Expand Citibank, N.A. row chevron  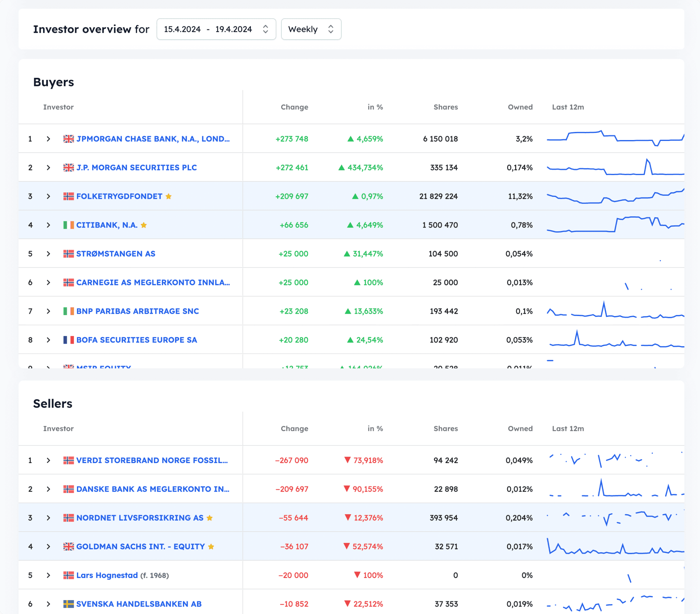(x=48, y=225)
